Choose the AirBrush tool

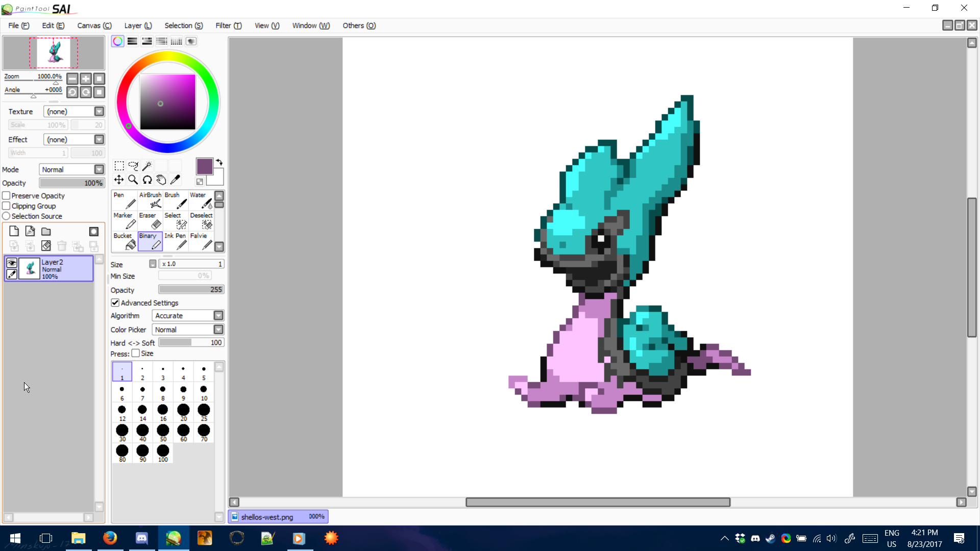(x=150, y=201)
